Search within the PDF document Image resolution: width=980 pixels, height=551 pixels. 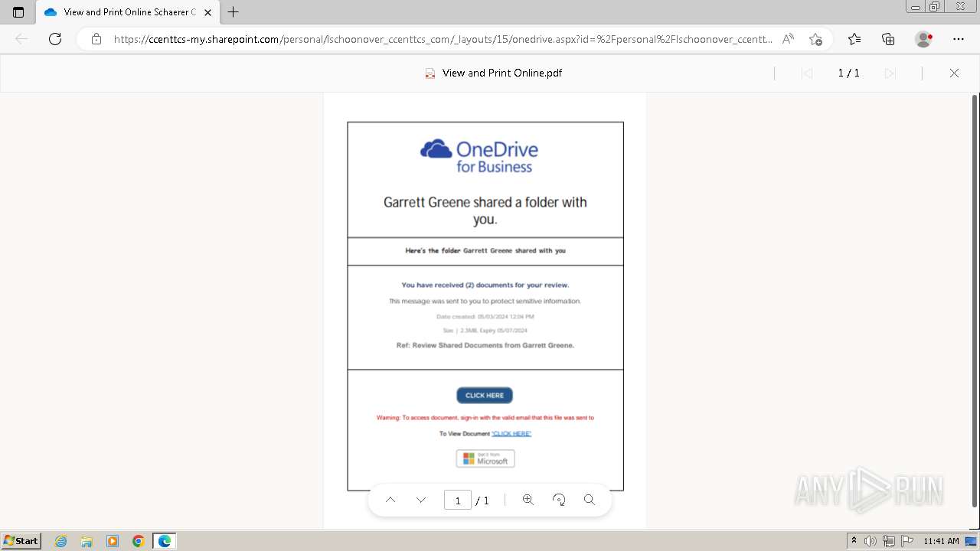tap(590, 500)
